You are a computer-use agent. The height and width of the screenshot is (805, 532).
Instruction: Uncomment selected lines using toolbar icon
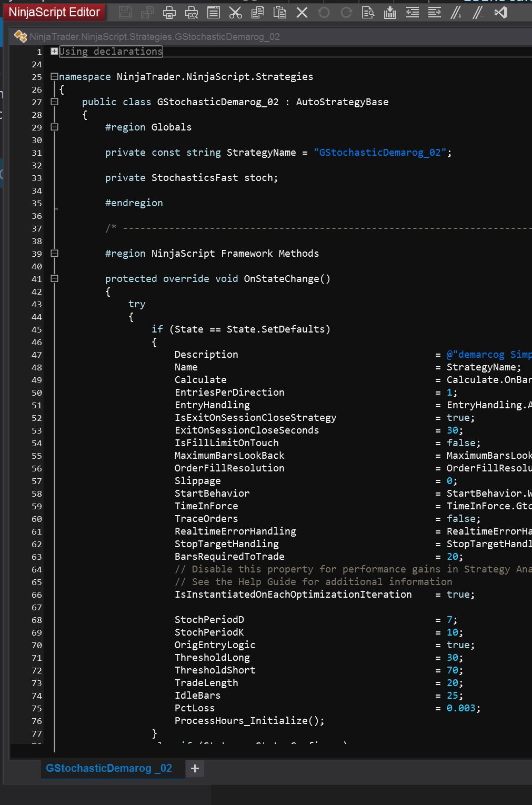478,13
